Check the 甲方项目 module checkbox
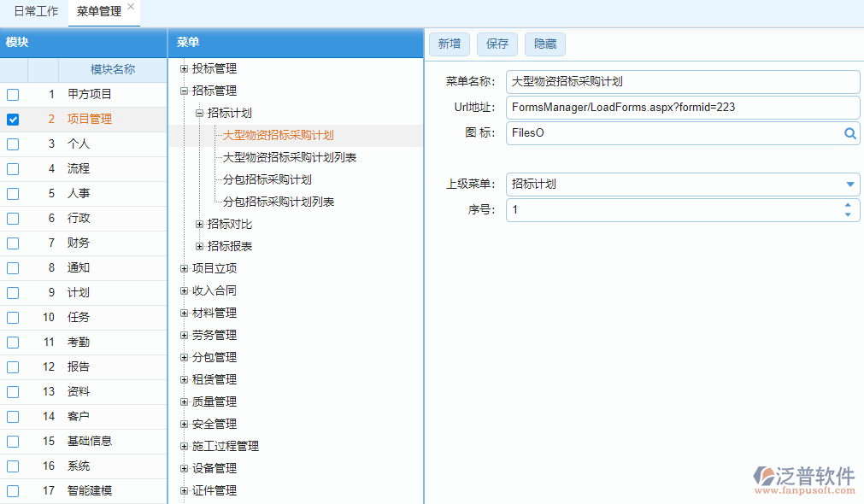The image size is (864, 504). pyautogui.click(x=13, y=95)
